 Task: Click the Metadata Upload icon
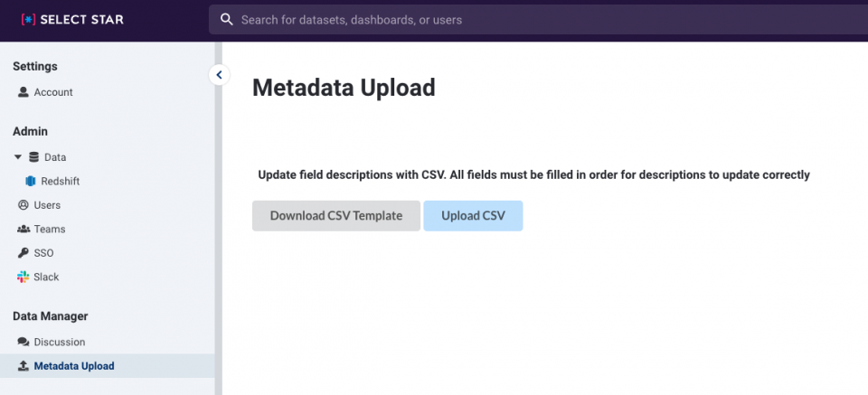tap(24, 366)
